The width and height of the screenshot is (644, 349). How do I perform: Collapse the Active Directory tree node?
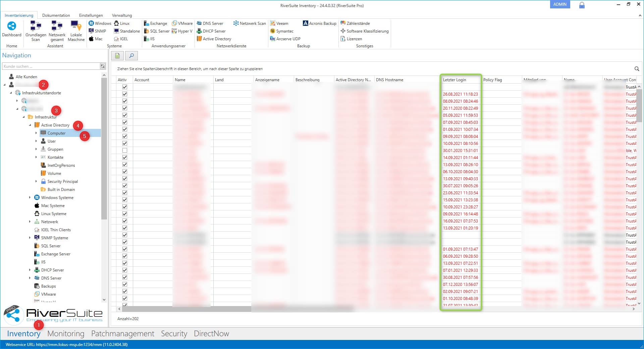tap(30, 125)
